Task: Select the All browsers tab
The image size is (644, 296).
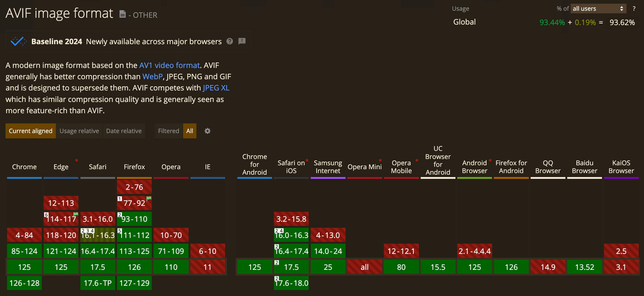Action: (x=190, y=131)
